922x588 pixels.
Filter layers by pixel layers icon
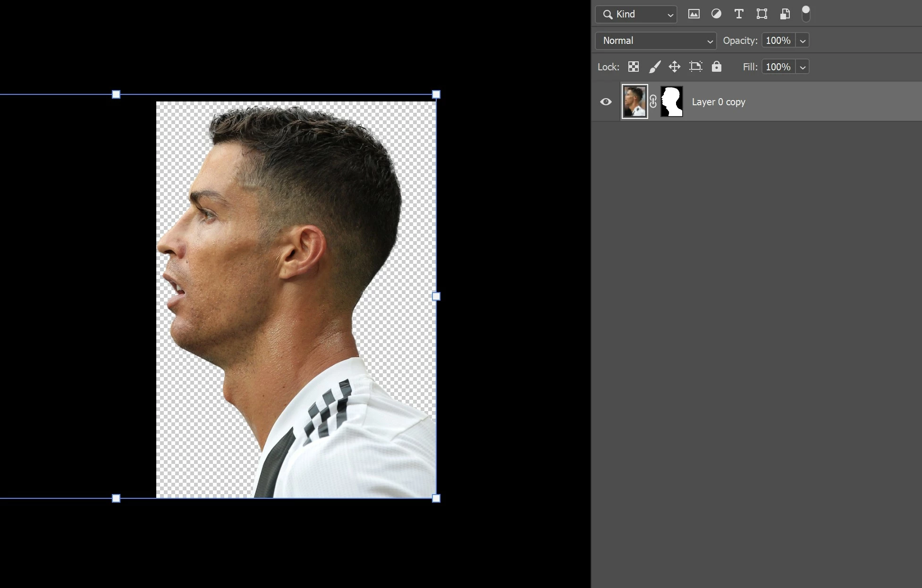pos(694,14)
